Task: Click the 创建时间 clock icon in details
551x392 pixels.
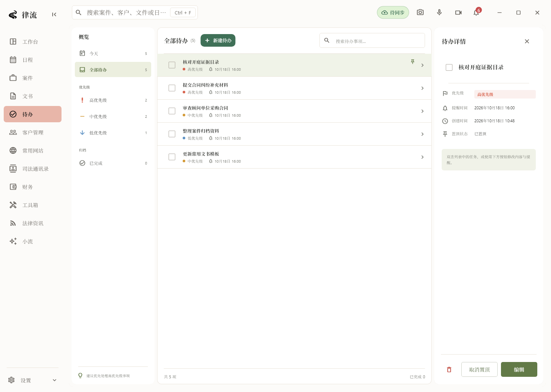Action: [445, 121]
